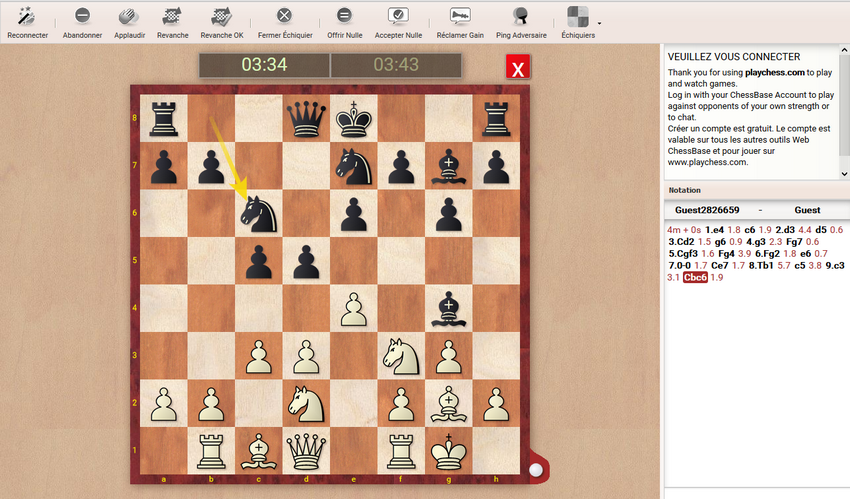This screenshot has width=850, height=499.
Task: Close the board with red X
Action: click(518, 68)
